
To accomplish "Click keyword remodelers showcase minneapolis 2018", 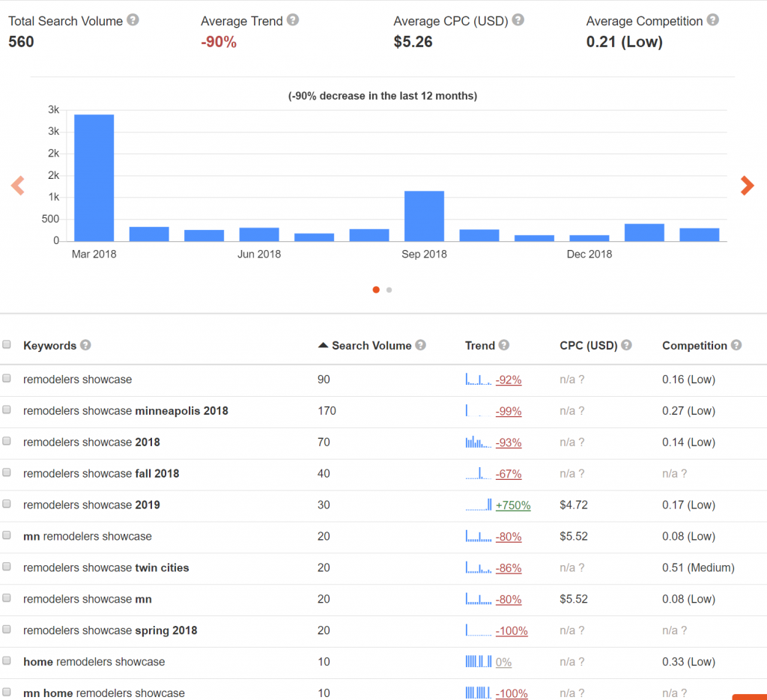I will coord(126,410).
